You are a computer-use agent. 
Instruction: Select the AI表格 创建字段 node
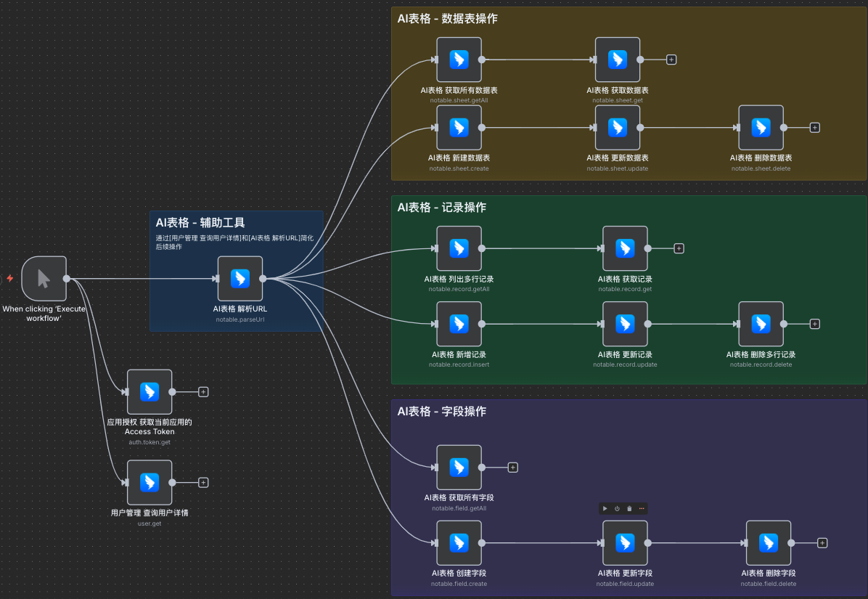tap(459, 543)
